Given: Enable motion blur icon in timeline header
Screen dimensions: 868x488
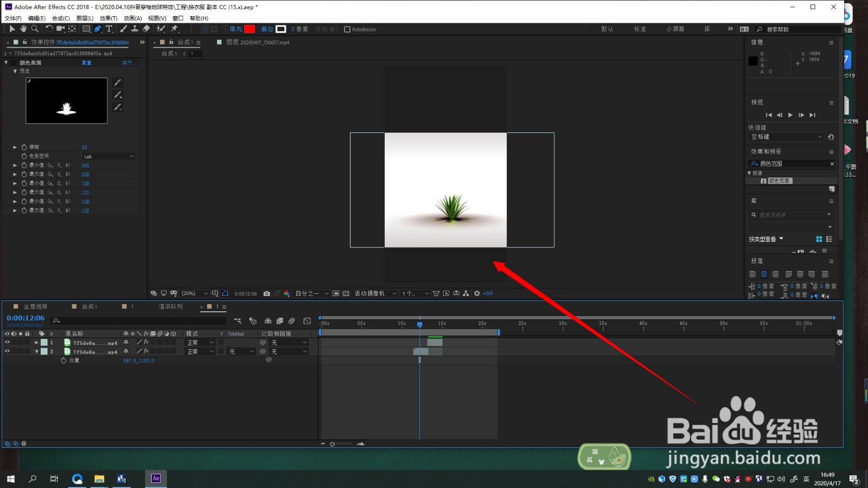Looking at the screenshot, I should click(x=292, y=321).
